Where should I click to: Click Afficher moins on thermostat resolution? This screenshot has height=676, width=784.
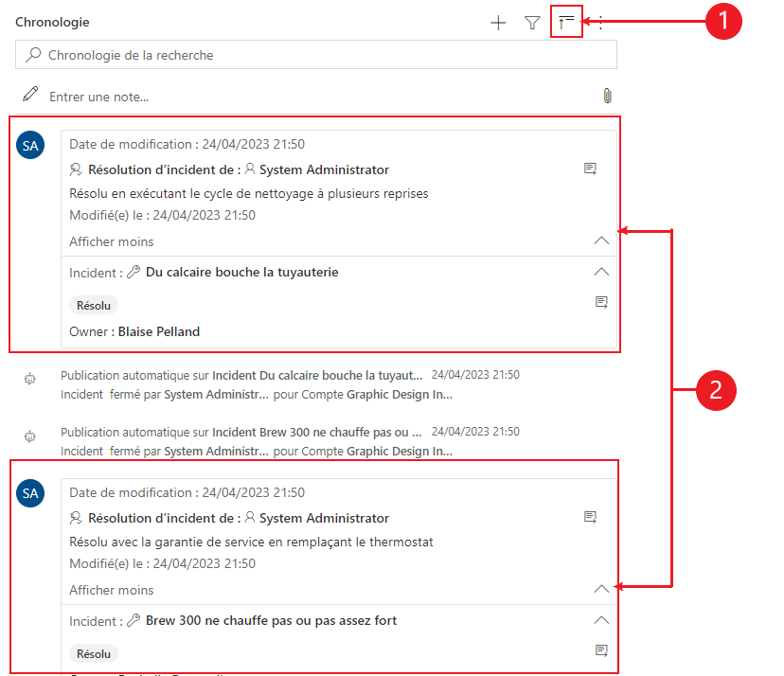coord(112,590)
